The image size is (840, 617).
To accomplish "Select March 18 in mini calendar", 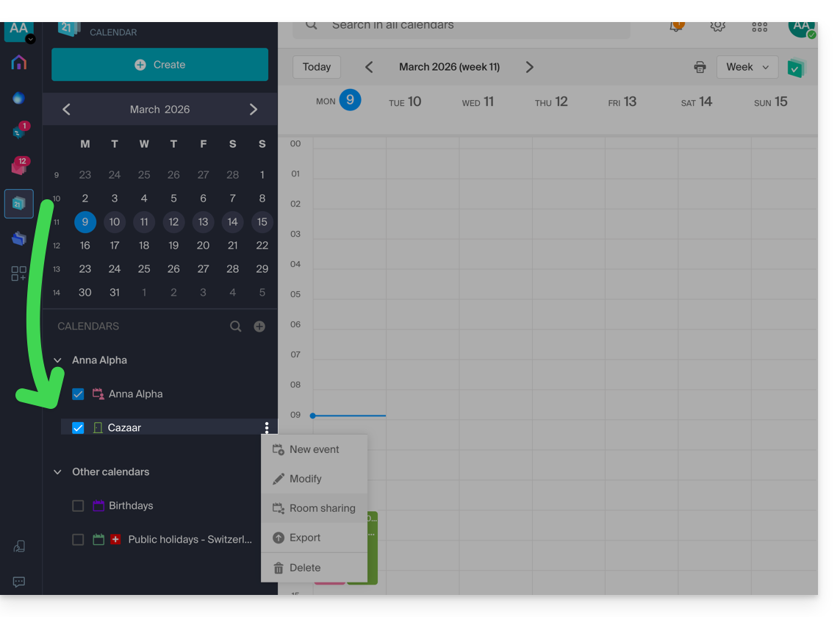I will point(144,246).
